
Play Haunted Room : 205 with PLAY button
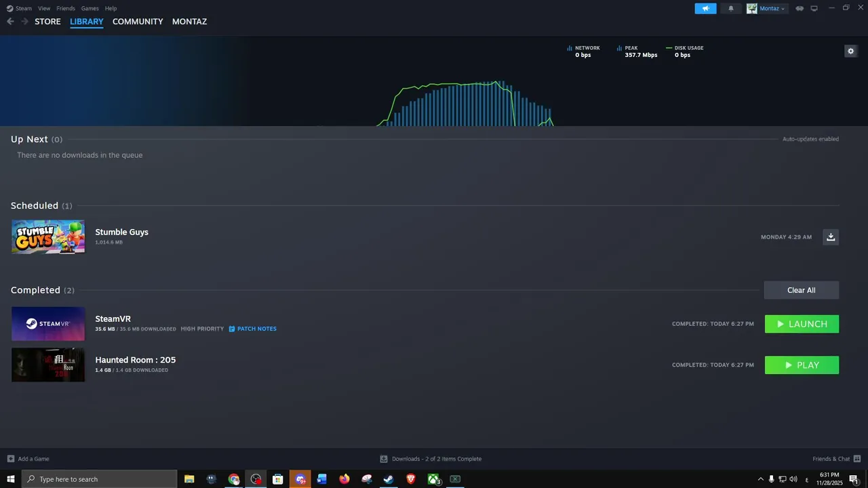[802, 365]
